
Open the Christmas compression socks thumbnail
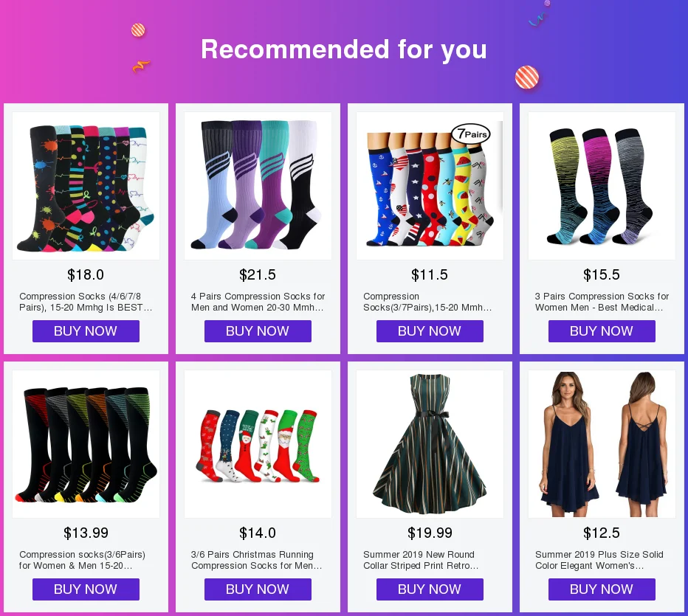pyautogui.click(x=258, y=444)
